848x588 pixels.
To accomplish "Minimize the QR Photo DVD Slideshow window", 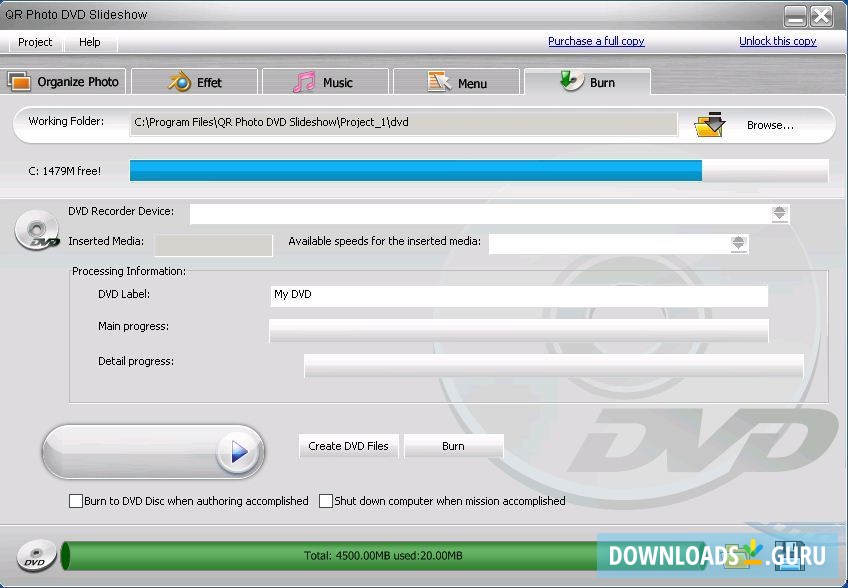I will point(795,16).
